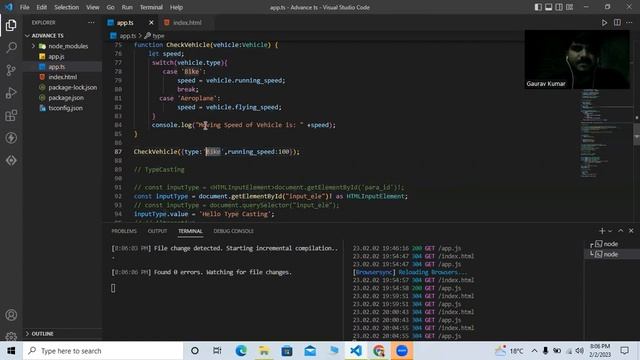The height and width of the screenshot is (360, 640).
Task: Open the Mail app from taskbar
Action: pos(310,351)
